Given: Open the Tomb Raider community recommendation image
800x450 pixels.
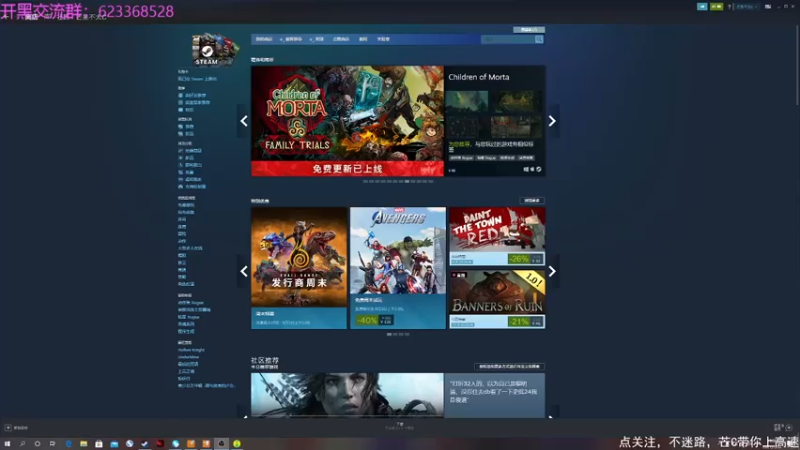Looking at the screenshot, I should point(347,395).
